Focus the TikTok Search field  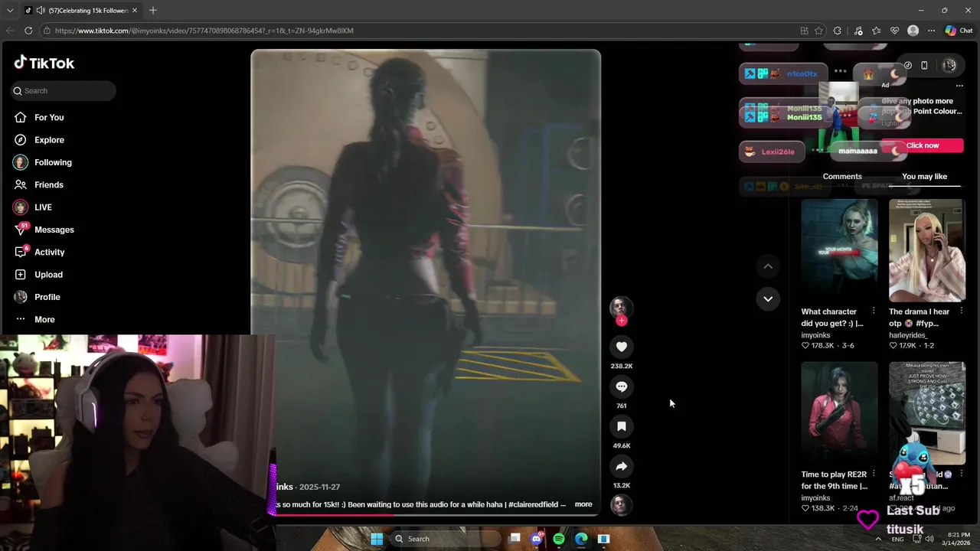point(64,90)
